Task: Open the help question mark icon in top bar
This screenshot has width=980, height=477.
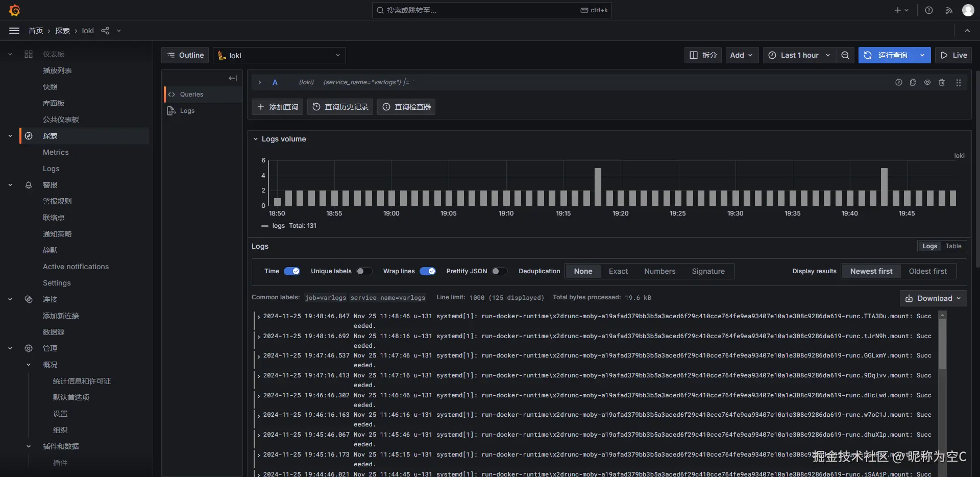Action: coord(929,10)
